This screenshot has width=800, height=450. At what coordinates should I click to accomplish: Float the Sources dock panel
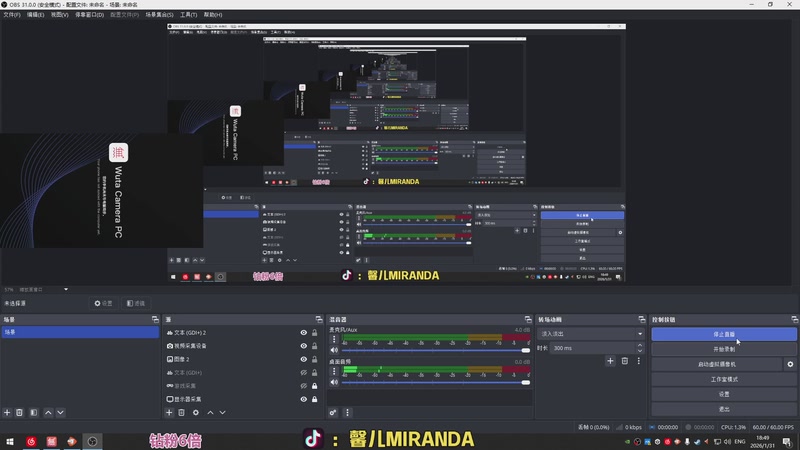pyautogui.click(x=319, y=319)
